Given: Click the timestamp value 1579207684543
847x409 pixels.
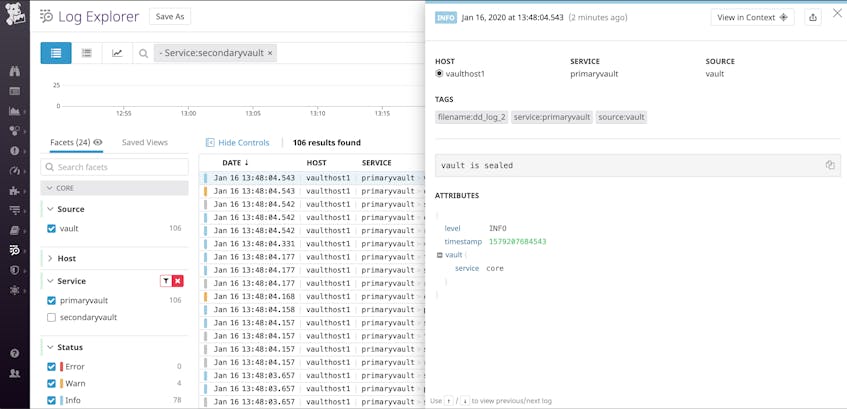Looking at the screenshot, I should click(517, 242).
